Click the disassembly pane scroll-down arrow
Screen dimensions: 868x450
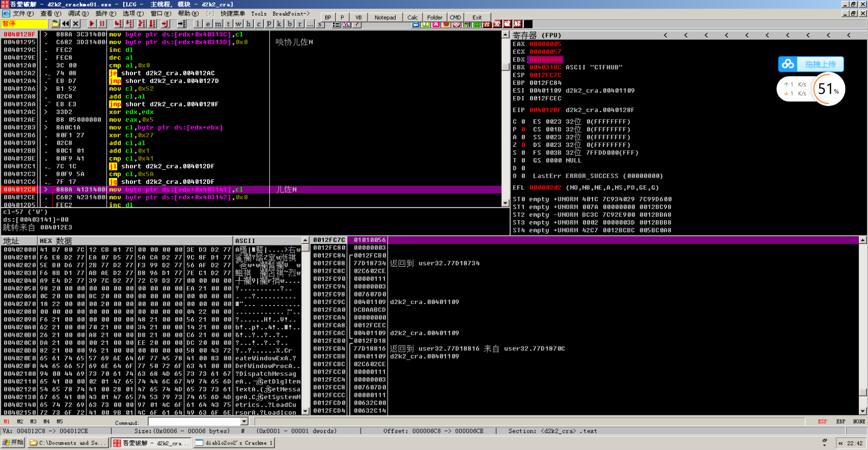(505, 203)
